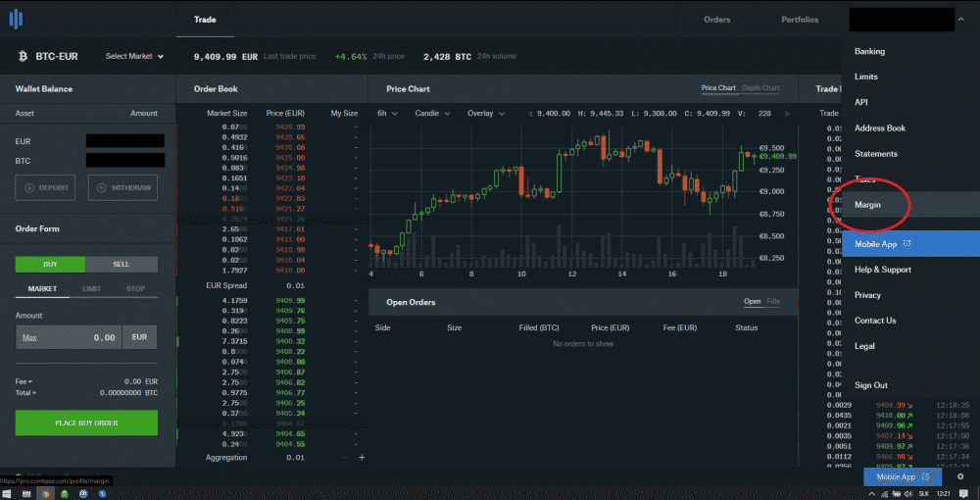The image size is (980, 500).
Task: Click the aggregation plus icon
Action: tap(362, 458)
